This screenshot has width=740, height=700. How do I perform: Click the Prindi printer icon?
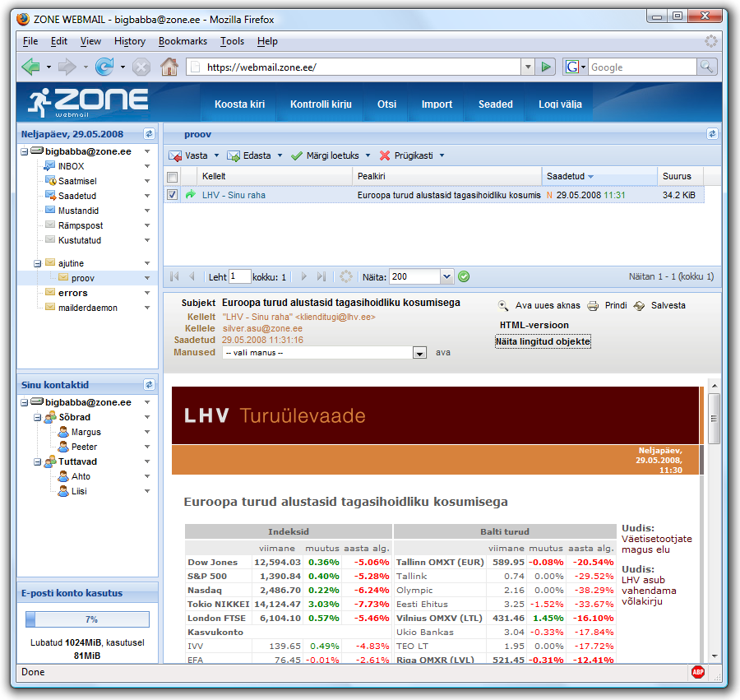pos(593,306)
